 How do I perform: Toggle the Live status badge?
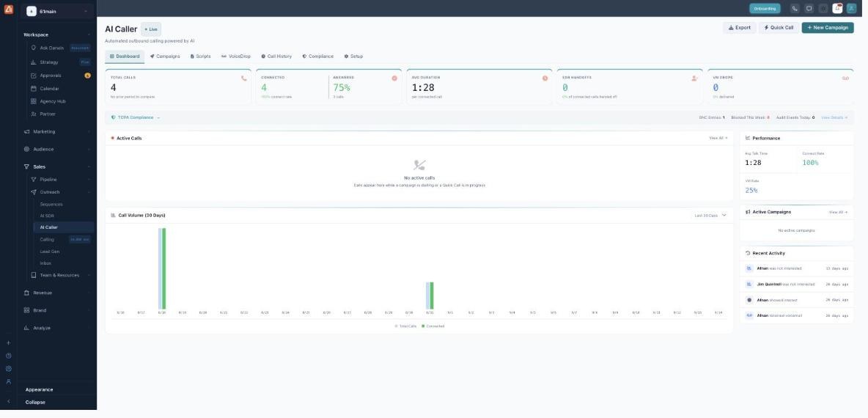[151, 29]
